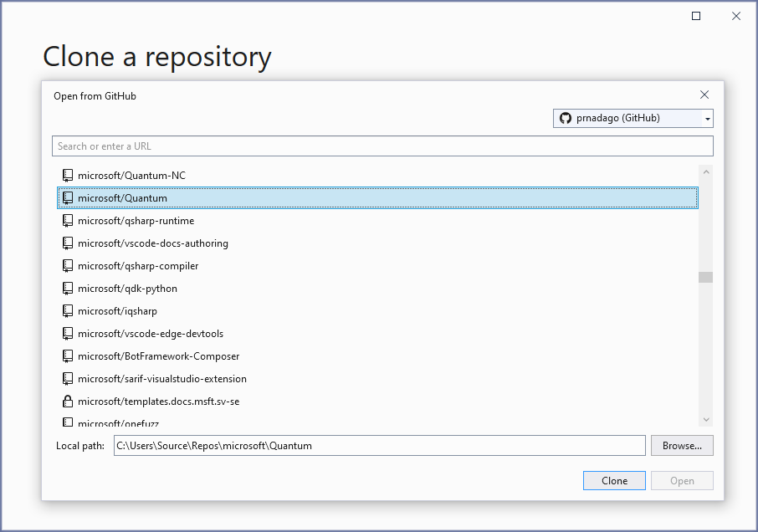Click the GitHub octocat icon in account selector
This screenshot has height=532, width=758.
(565, 118)
